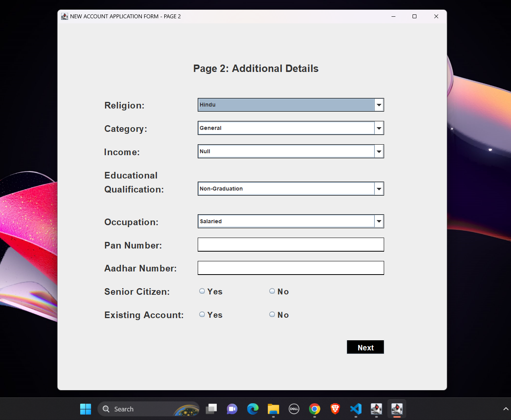The height and width of the screenshot is (420, 511).
Task: Switch to the active Java app taskbar icon
Action: coord(397,409)
